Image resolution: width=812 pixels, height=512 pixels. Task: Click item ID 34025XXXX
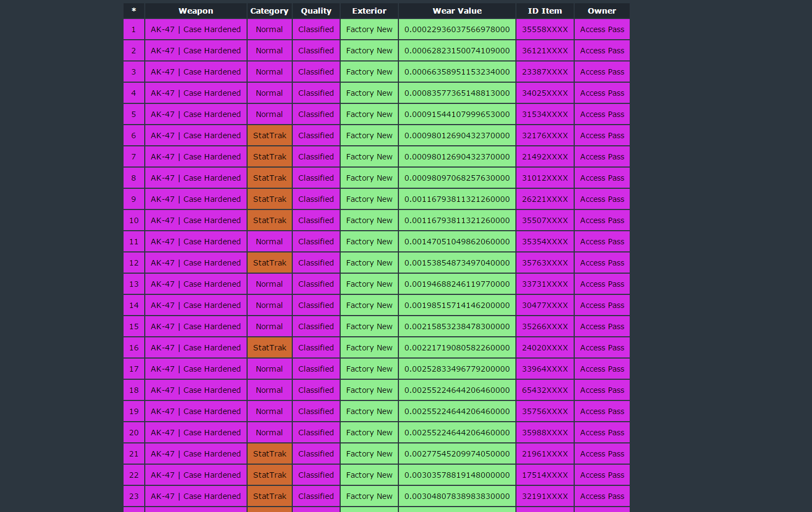[545, 93]
